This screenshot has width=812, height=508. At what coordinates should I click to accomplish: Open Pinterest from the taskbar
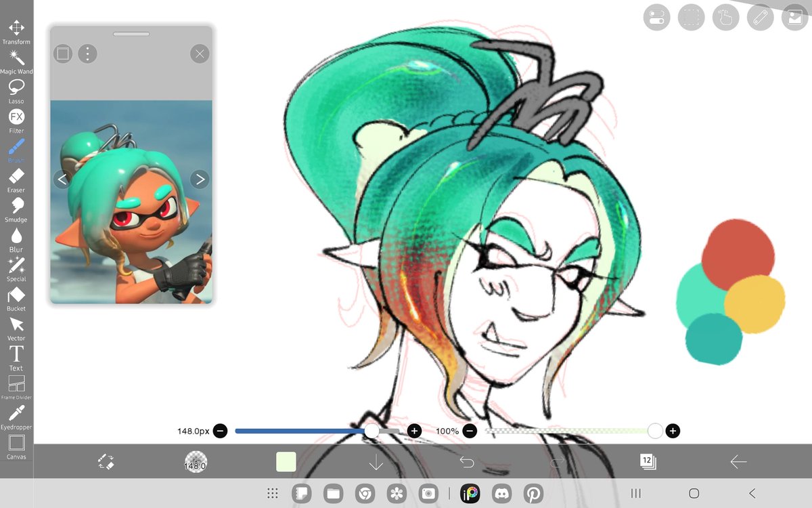click(x=533, y=494)
